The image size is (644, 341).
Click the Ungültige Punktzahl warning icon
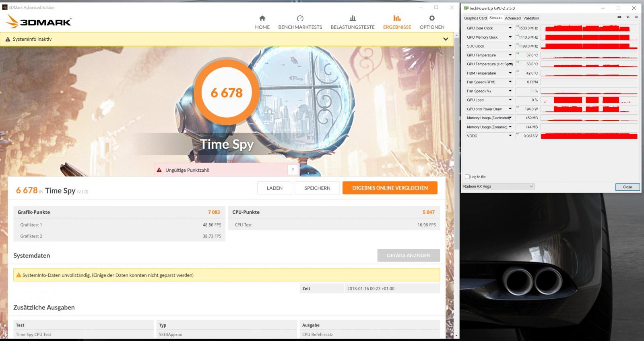coord(159,170)
